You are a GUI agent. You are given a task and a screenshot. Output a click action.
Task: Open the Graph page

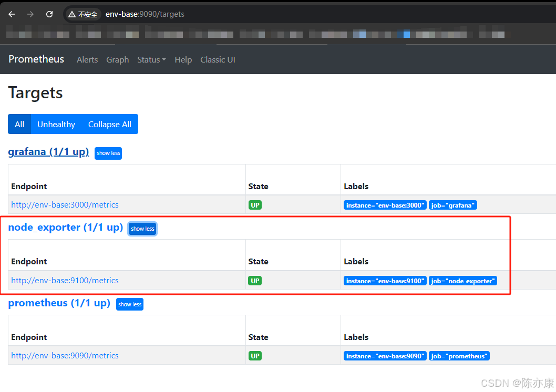pyautogui.click(x=117, y=59)
